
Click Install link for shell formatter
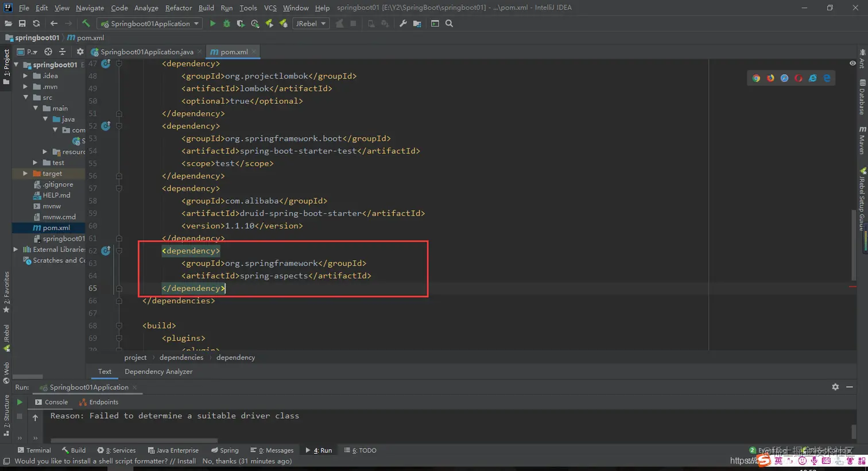click(x=186, y=461)
